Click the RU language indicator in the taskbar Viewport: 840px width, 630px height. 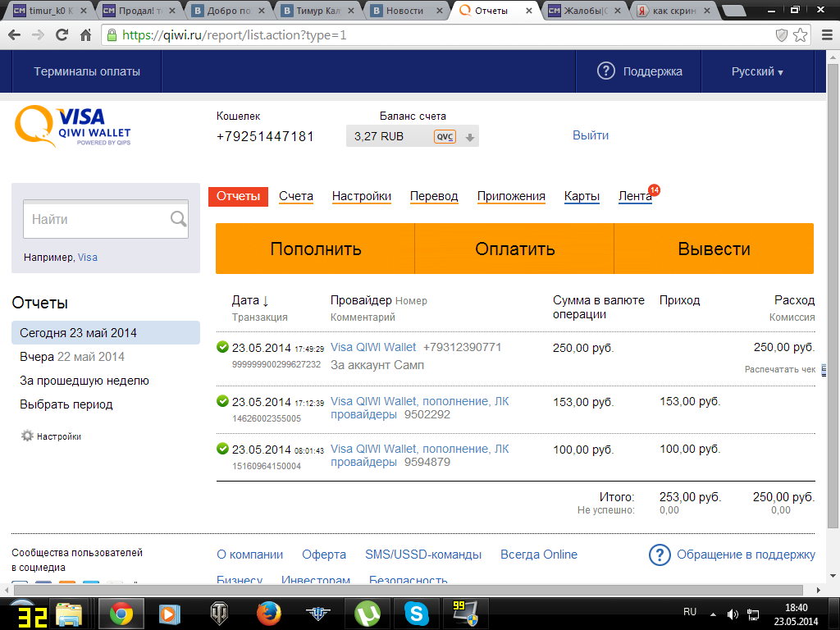[x=690, y=612]
